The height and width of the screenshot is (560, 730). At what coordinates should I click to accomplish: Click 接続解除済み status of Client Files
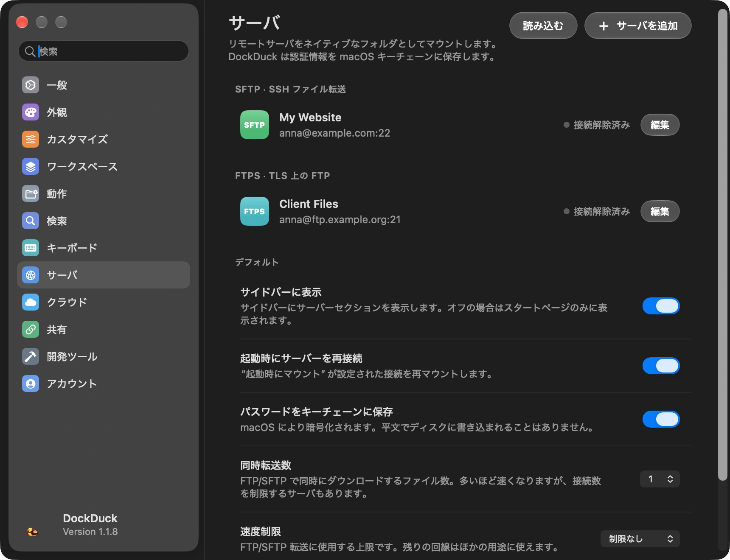point(597,212)
